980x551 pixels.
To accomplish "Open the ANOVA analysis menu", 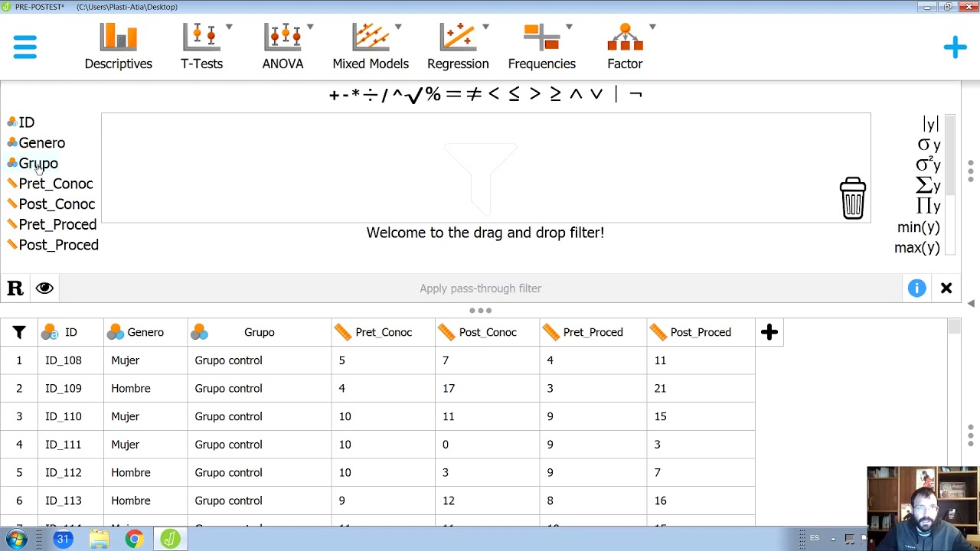I will click(x=283, y=47).
